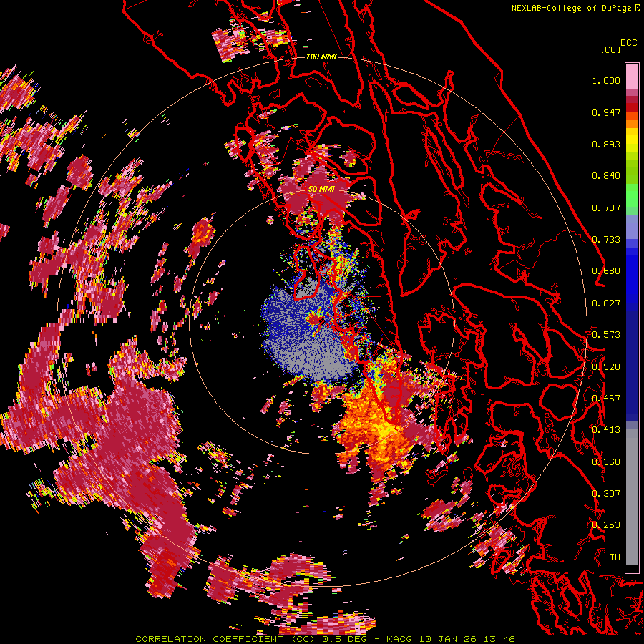Image resolution: width=644 pixels, height=644 pixels.
Task: Click the 0.360 legend value
Action: pos(606,462)
